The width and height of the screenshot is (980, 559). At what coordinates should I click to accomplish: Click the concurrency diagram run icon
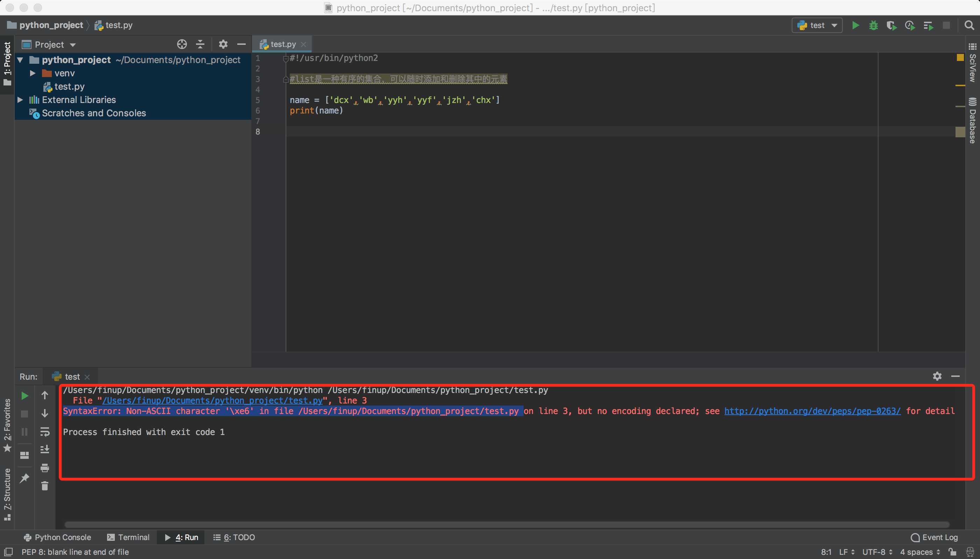928,25
